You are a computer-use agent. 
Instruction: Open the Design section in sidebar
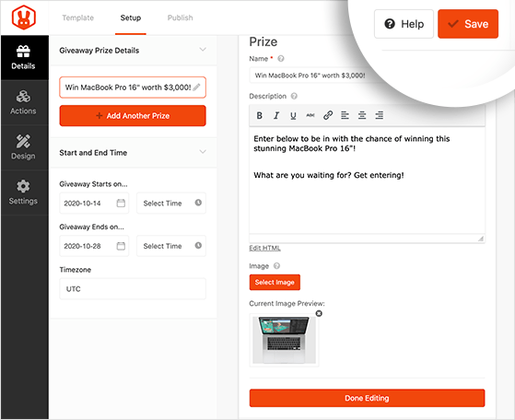click(x=24, y=147)
